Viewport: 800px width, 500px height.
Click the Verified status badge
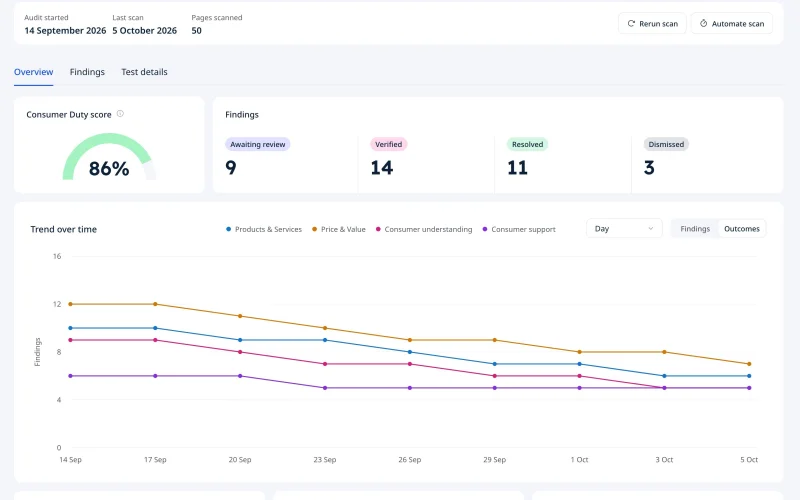(x=389, y=144)
